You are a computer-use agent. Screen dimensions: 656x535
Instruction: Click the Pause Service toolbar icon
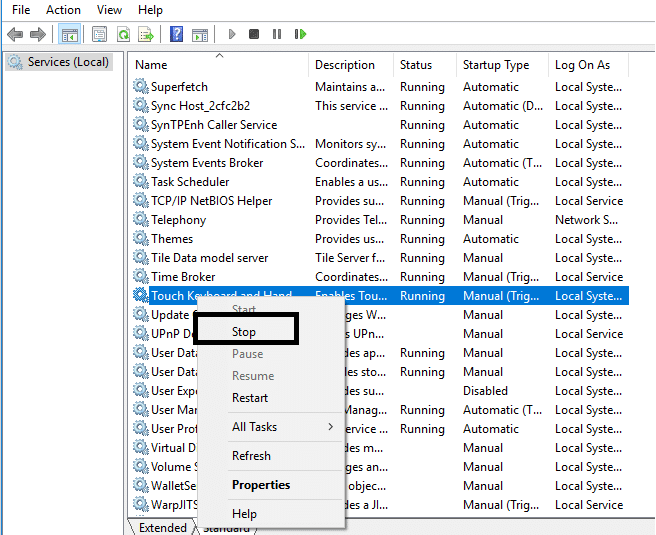[277, 34]
